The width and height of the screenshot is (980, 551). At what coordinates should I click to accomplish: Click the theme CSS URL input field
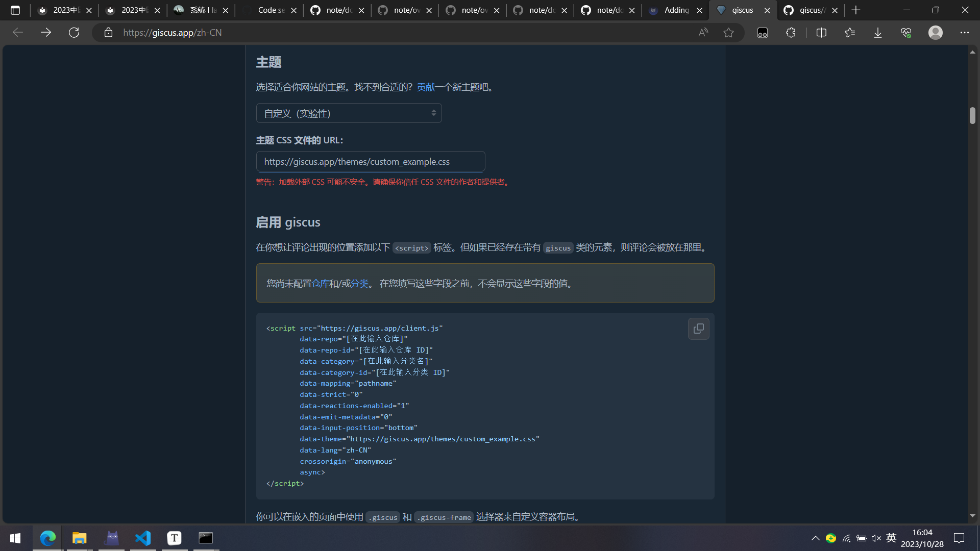pyautogui.click(x=370, y=162)
